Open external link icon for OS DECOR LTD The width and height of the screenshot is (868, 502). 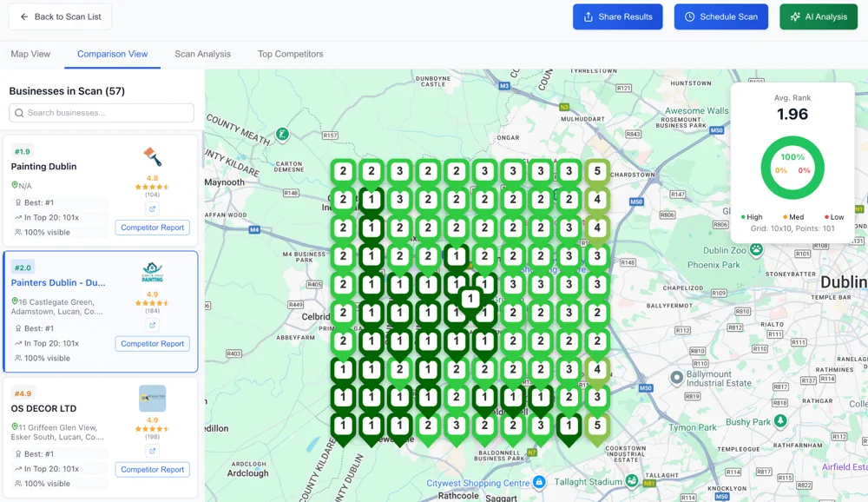152,451
